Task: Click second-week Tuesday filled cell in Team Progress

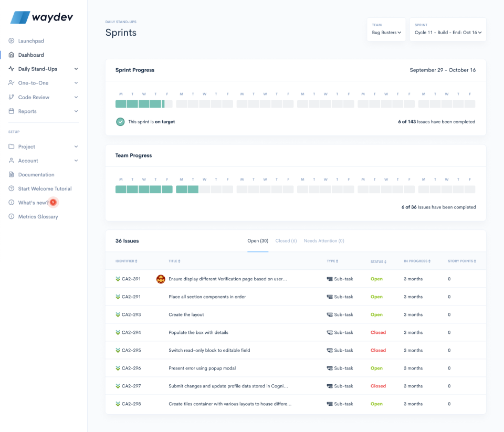Action: tap(193, 189)
